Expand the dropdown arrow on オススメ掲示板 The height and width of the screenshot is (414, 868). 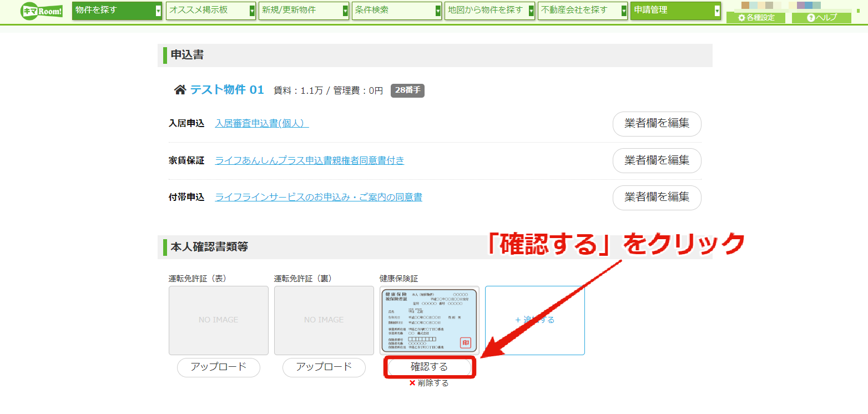[252, 11]
